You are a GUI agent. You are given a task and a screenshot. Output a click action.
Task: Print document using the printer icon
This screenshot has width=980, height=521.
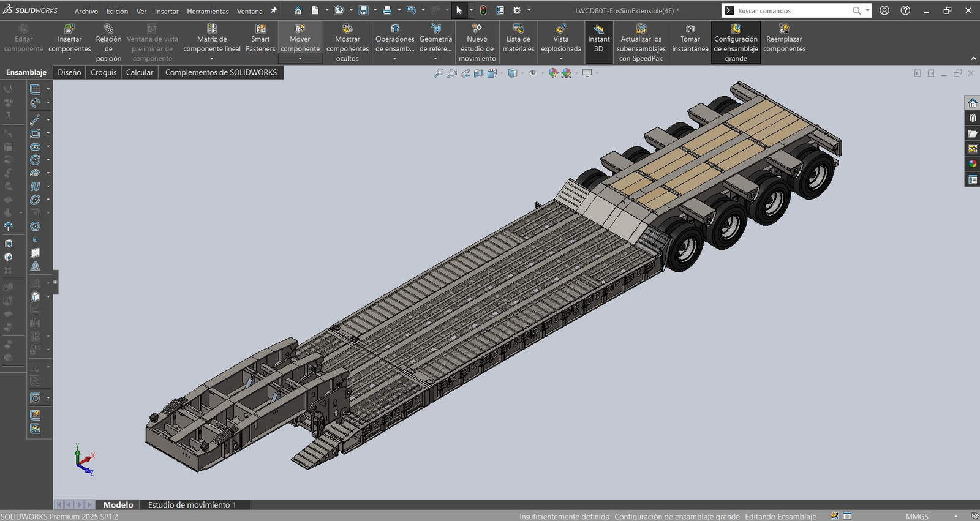(x=387, y=10)
